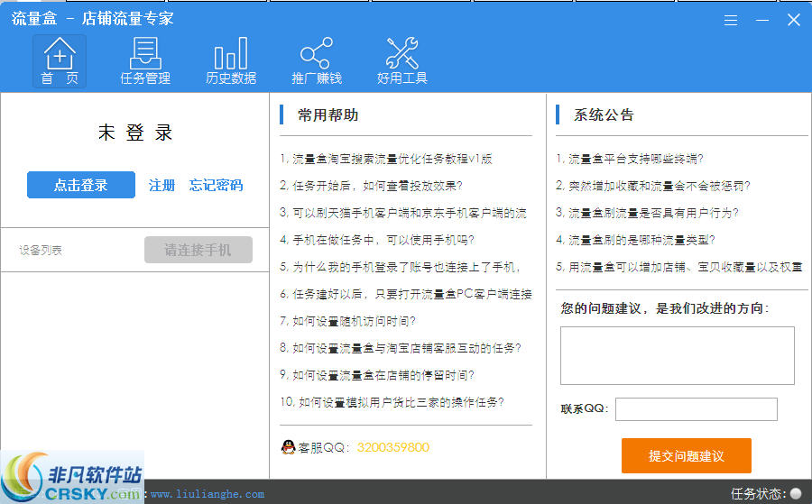
Task: Close the 流量盒 window
Action: pos(794,20)
